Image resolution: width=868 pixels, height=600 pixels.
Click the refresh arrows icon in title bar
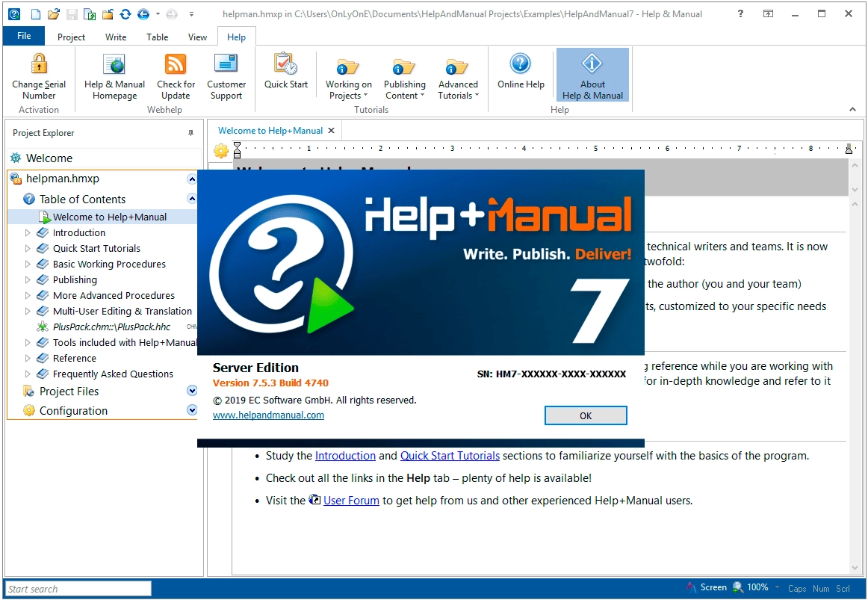[125, 14]
